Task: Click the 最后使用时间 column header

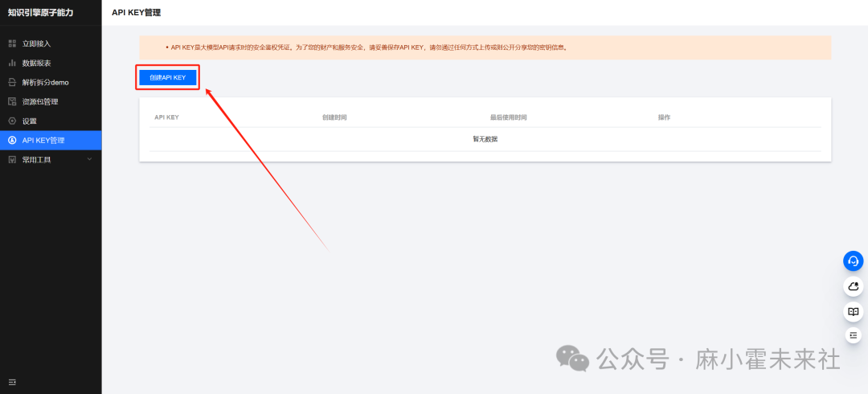Action: 508,117
